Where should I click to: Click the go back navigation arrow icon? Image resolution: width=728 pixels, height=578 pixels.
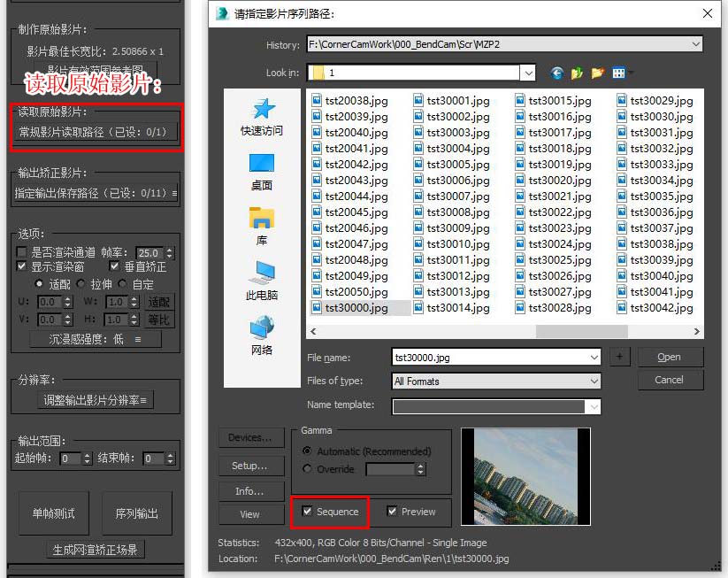pyautogui.click(x=556, y=73)
